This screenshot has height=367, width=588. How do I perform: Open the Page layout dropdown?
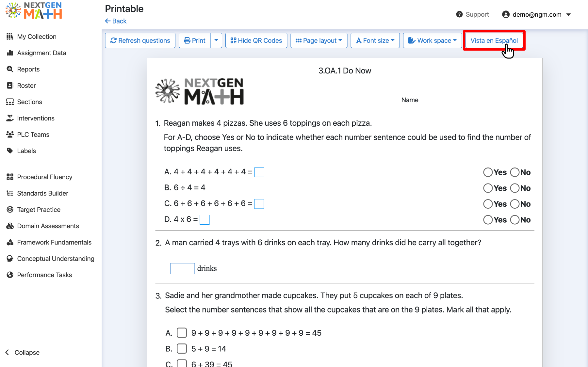click(x=318, y=40)
